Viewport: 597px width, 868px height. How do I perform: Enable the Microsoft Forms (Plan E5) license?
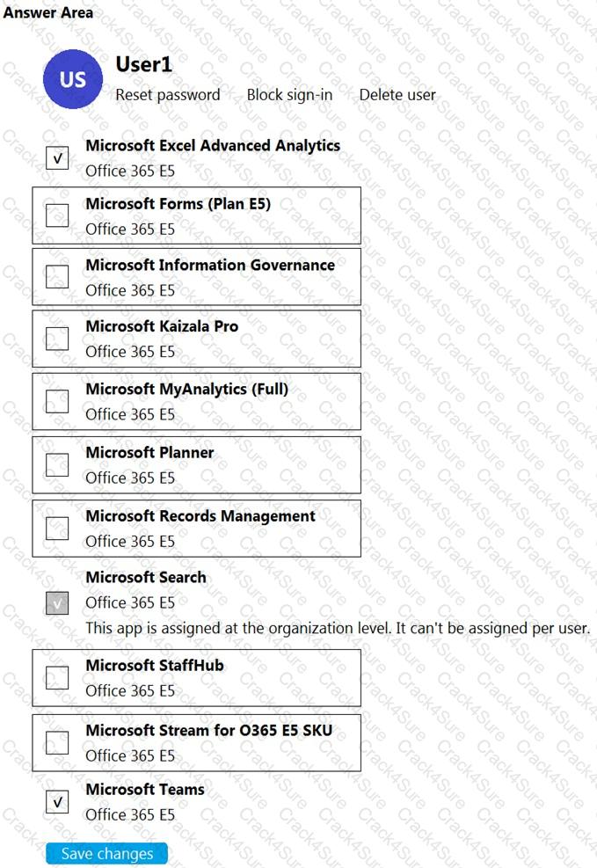tap(56, 215)
